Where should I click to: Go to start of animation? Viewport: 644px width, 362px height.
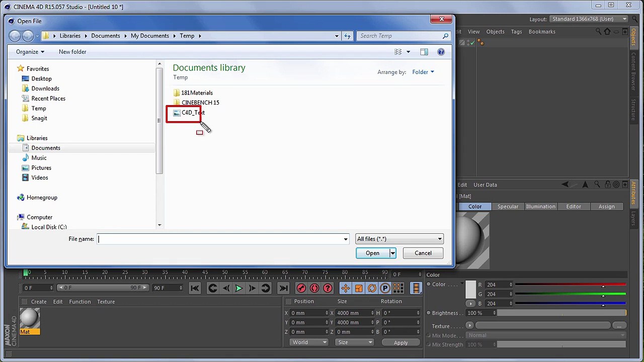(x=195, y=288)
